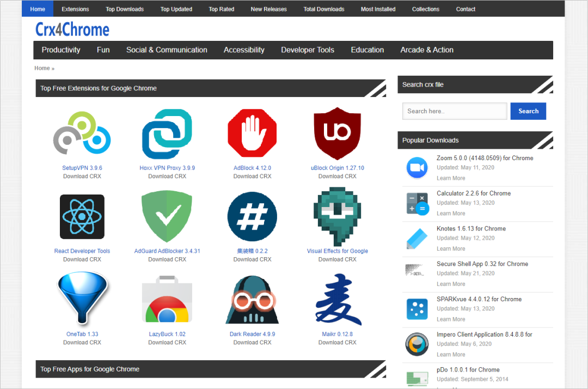
Task: Open New Releases page
Action: coord(268,9)
